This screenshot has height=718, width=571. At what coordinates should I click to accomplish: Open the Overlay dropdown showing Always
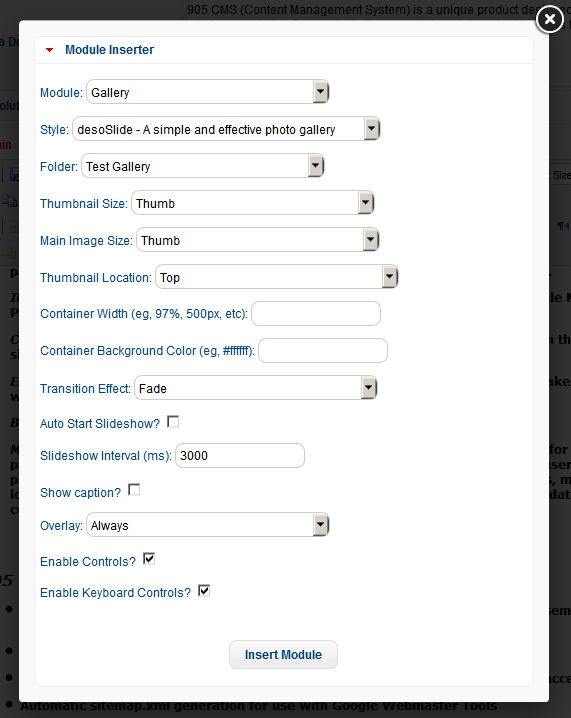click(207, 525)
